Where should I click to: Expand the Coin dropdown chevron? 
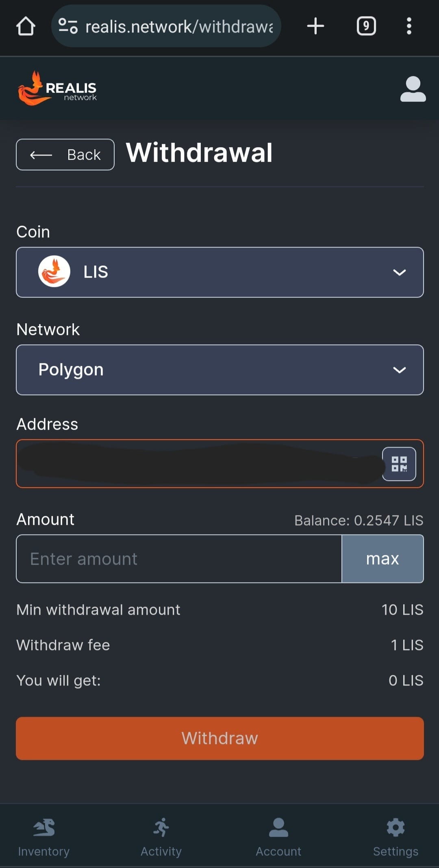(399, 272)
